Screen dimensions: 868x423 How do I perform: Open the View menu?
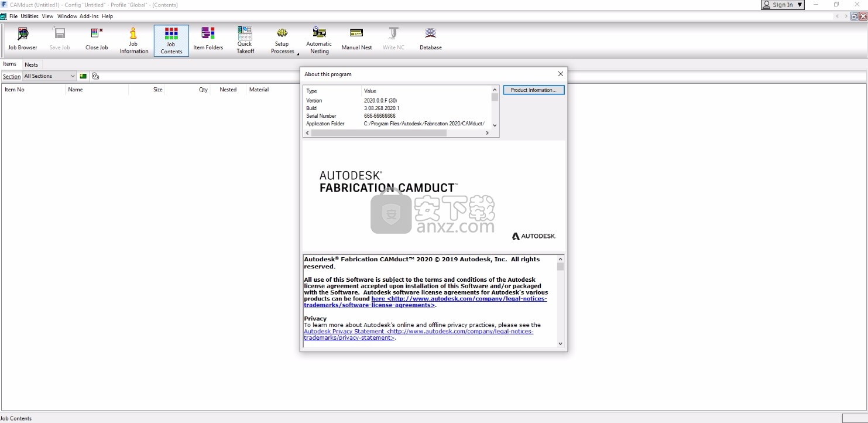click(47, 16)
